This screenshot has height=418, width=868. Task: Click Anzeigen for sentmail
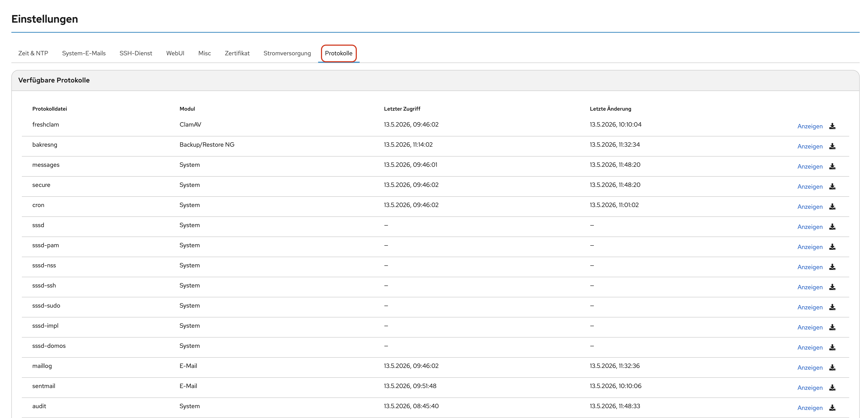tap(810, 388)
